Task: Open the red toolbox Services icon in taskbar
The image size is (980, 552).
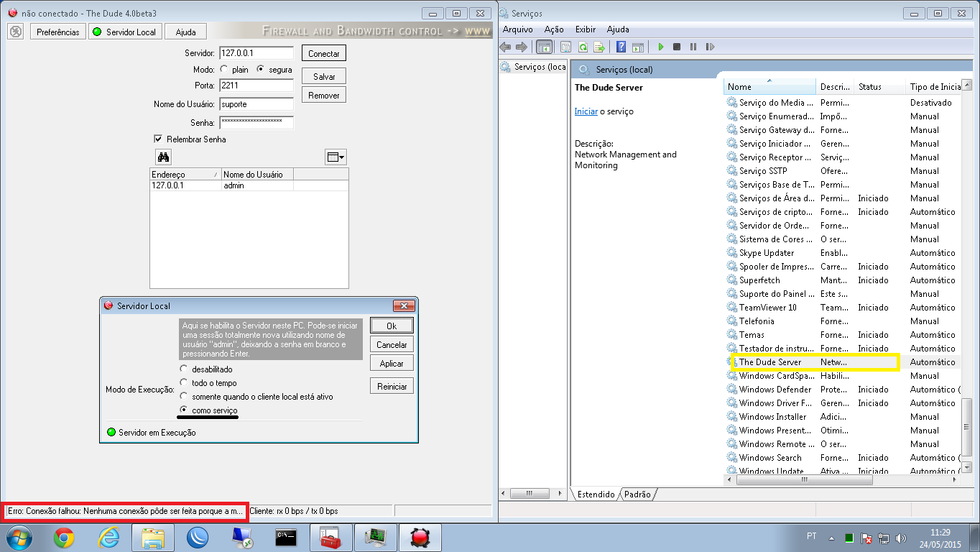Action: pos(330,538)
